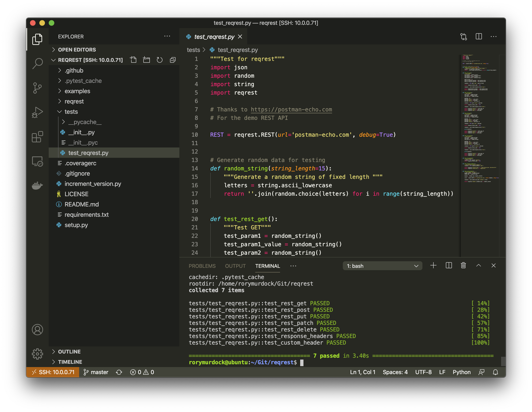Open the Run and Debug view
Viewport: 532px width, 412px height.
[x=37, y=113]
